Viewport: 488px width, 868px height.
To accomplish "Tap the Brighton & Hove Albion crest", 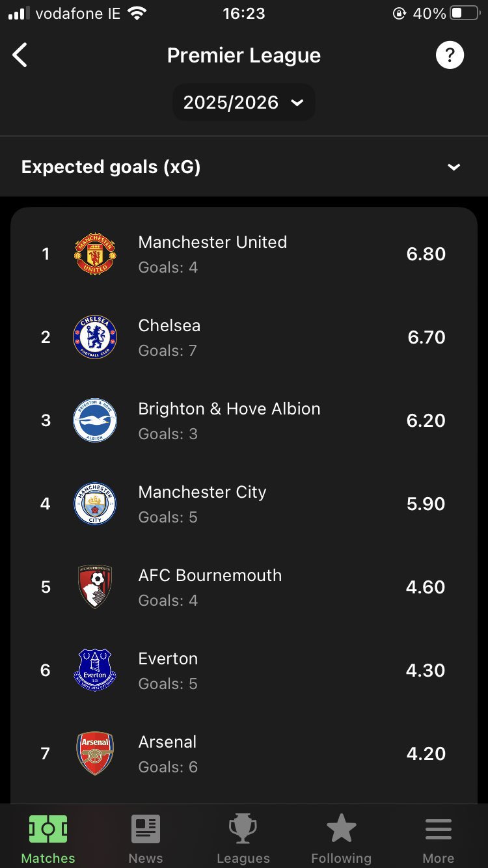I will (x=95, y=420).
